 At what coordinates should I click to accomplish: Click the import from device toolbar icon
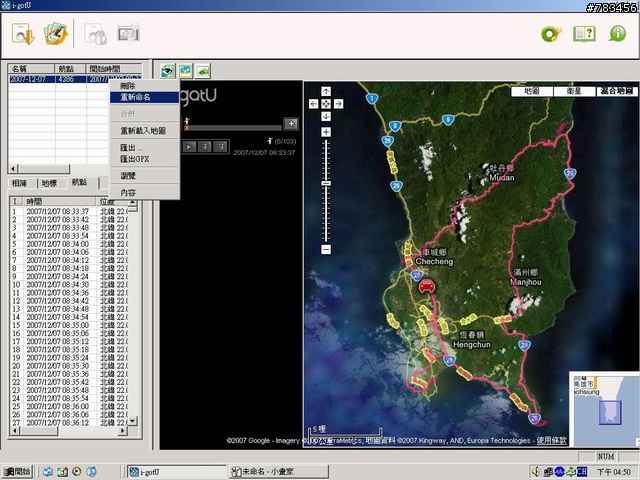click(x=23, y=34)
